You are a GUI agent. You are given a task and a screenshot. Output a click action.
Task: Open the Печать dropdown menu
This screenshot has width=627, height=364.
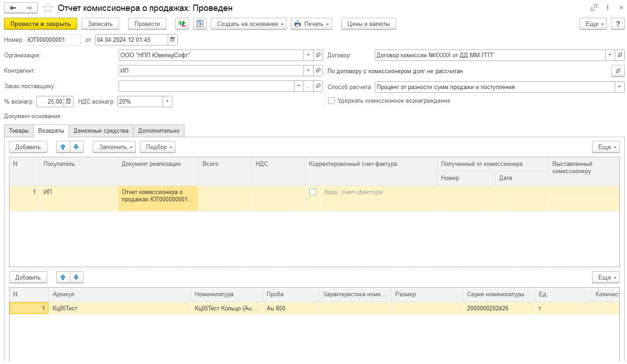[312, 24]
